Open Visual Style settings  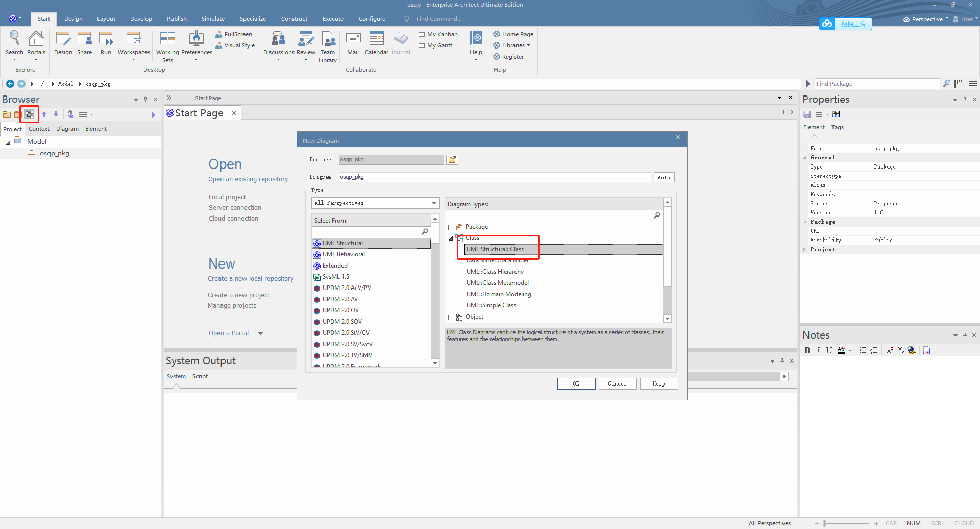pos(235,45)
